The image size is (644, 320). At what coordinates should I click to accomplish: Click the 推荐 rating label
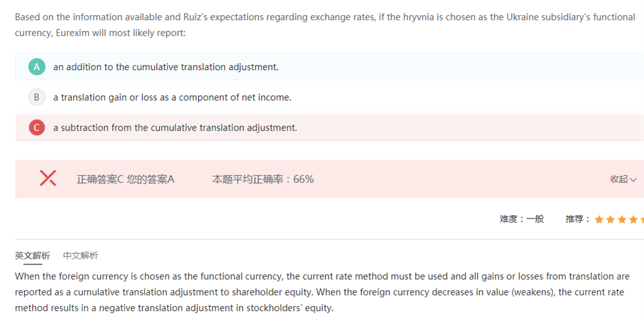(577, 219)
